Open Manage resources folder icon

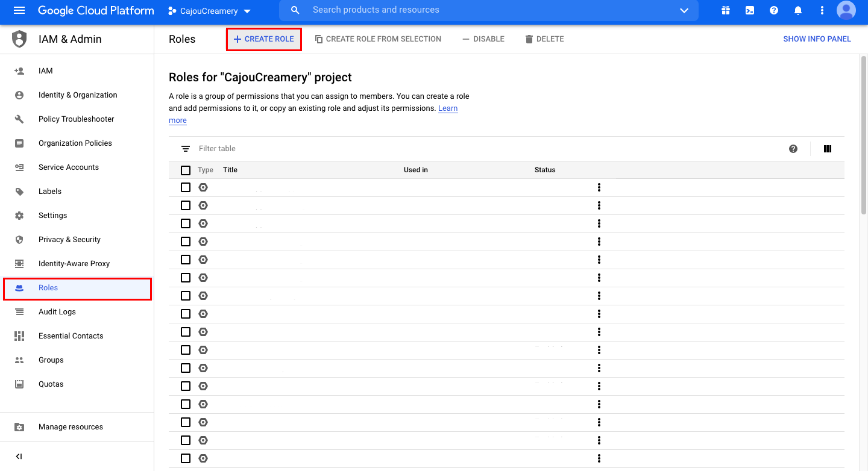tap(19, 427)
